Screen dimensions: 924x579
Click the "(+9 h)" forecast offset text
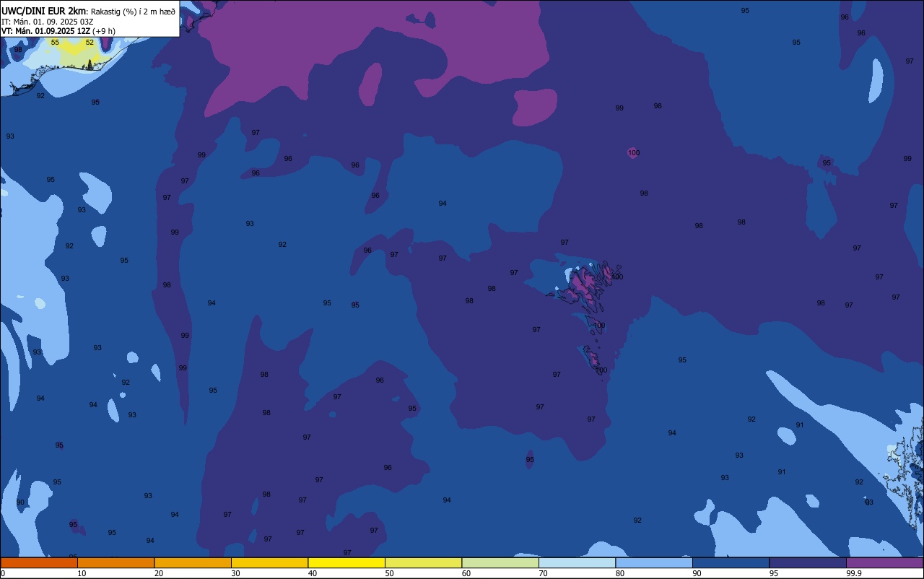(x=104, y=31)
